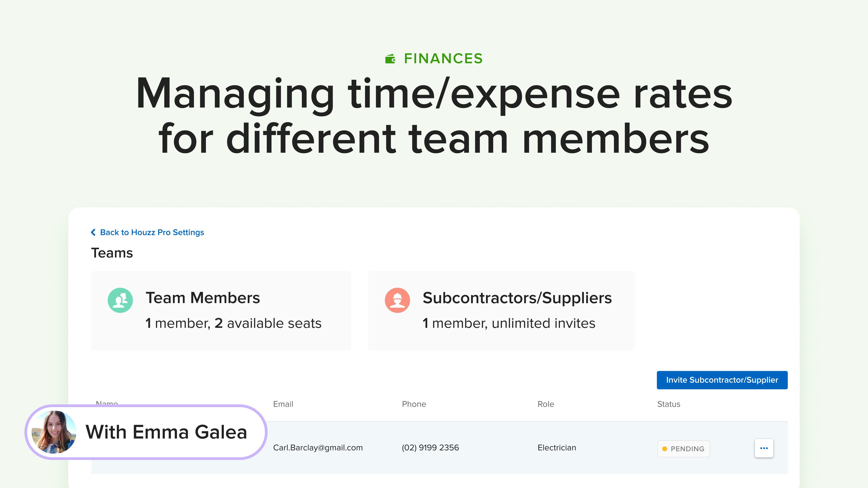Click the FINANCES category label
Image resolution: width=868 pixels, height=488 pixels.
coord(443,58)
